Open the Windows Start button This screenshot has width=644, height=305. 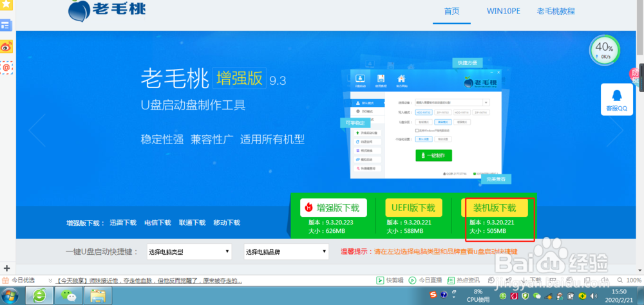pyautogui.click(x=11, y=295)
